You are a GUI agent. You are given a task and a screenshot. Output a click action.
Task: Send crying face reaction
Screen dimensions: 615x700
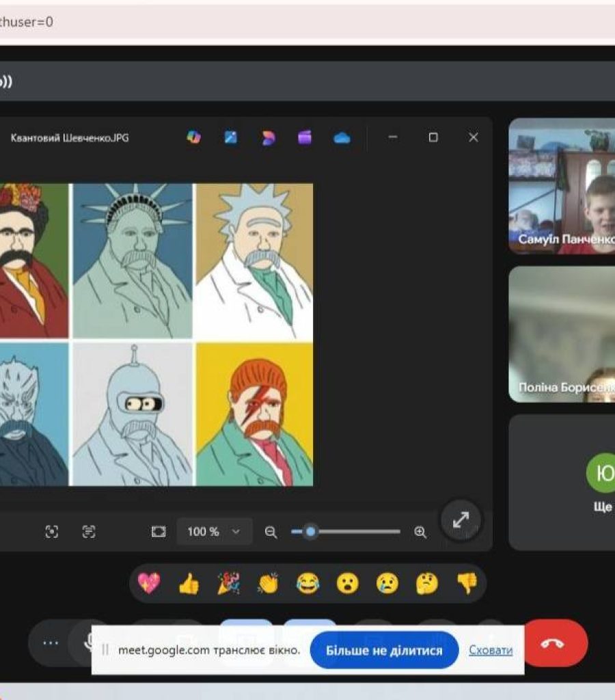pos(387,583)
